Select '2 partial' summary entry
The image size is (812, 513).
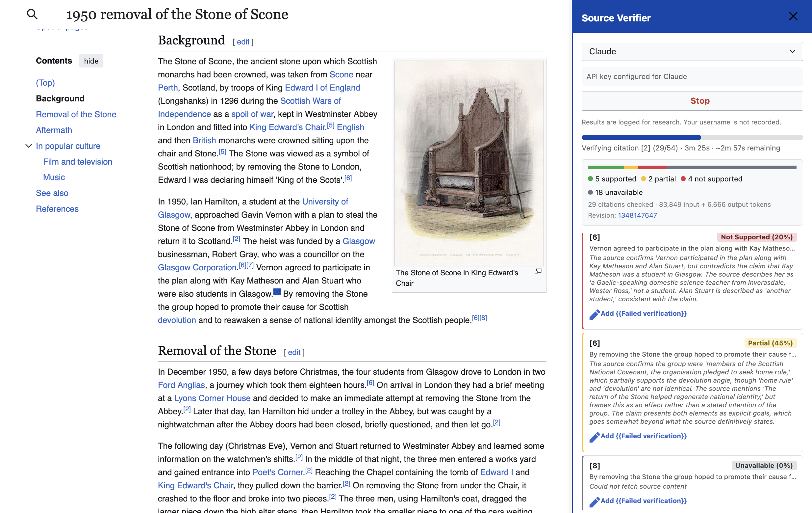point(659,179)
